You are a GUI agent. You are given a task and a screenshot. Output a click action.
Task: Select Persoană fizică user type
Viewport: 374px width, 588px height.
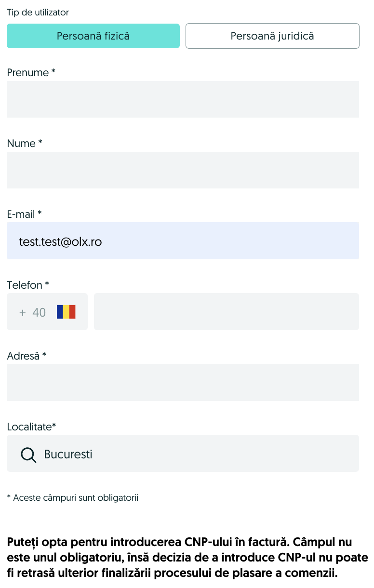(x=93, y=36)
